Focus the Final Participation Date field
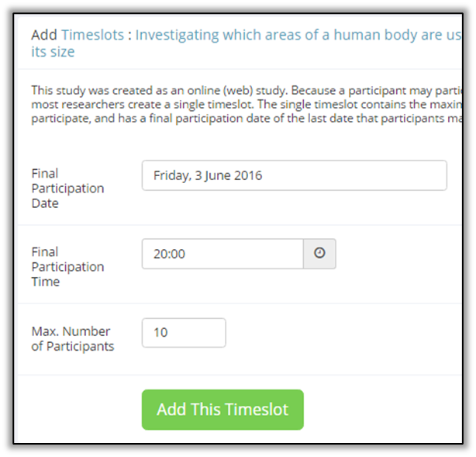The image size is (476, 457). [295, 175]
